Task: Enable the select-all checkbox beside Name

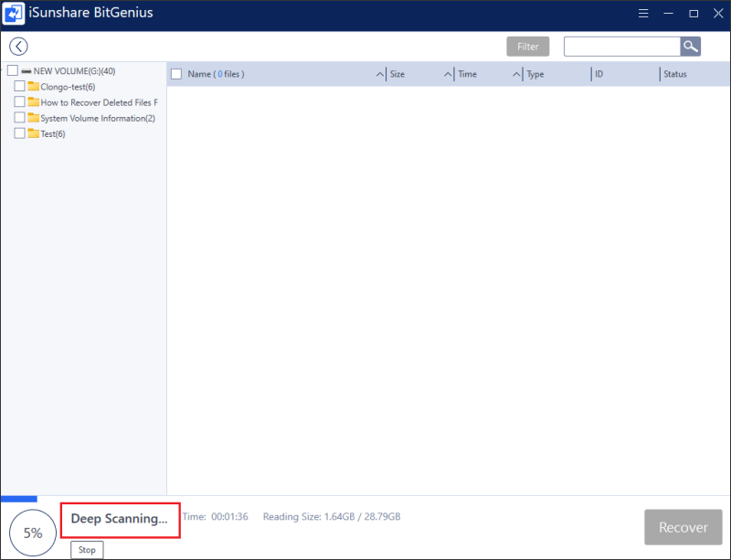Action: [176, 74]
